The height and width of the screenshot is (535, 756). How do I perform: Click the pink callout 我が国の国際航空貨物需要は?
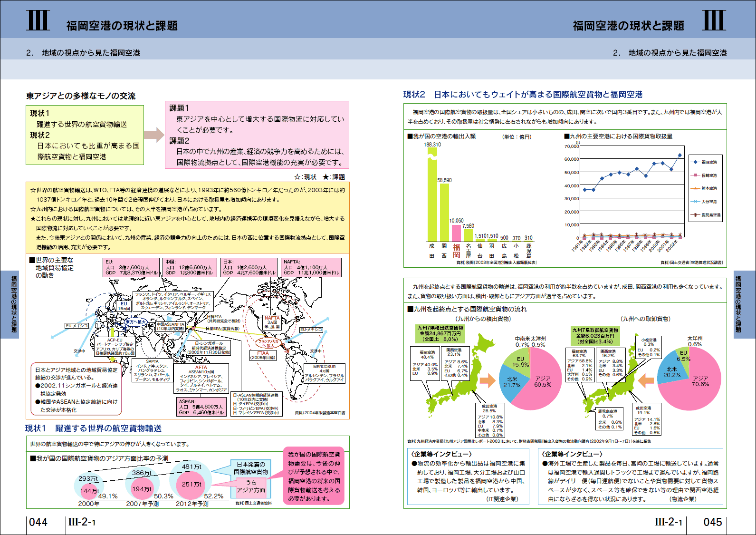314,477
